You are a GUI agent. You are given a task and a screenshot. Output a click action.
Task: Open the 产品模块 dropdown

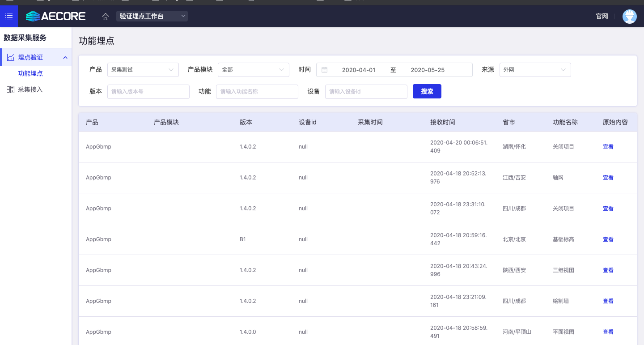pyautogui.click(x=253, y=70)
